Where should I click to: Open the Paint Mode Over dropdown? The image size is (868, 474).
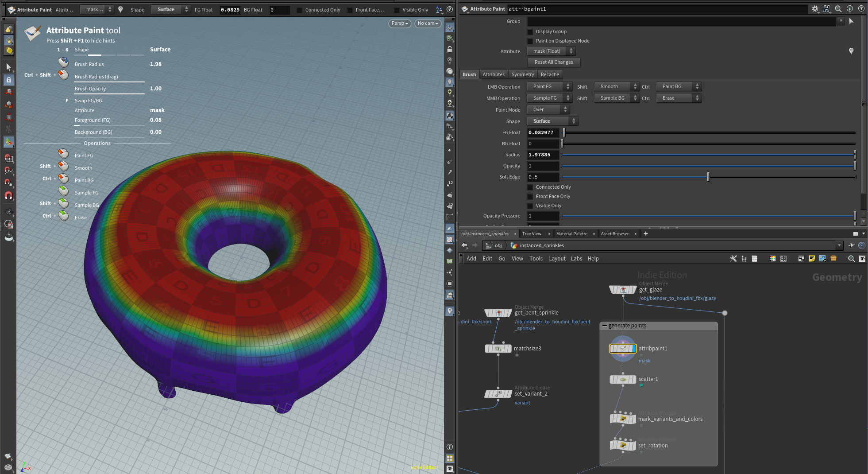548,109
